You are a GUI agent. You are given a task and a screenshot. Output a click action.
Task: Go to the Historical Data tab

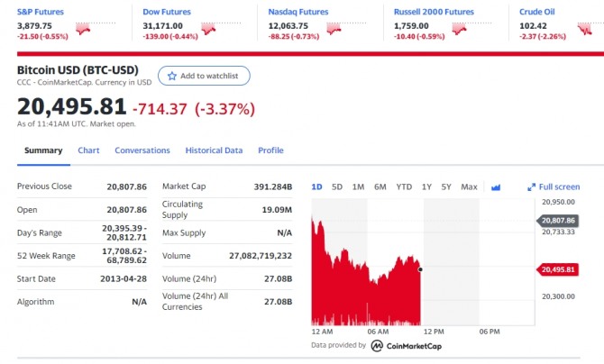pos(214,150)
